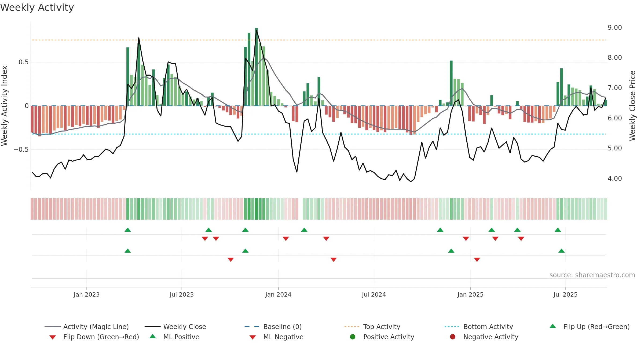The height and width of the screenshot is (362, 644).
Task: Hide ML Positive markers via legend
Action: [174, 337]
